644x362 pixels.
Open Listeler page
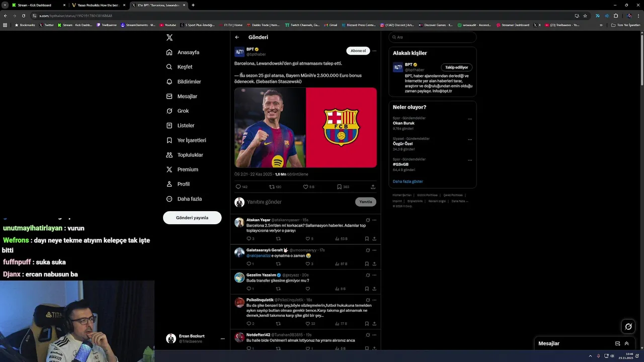point(180,125)
